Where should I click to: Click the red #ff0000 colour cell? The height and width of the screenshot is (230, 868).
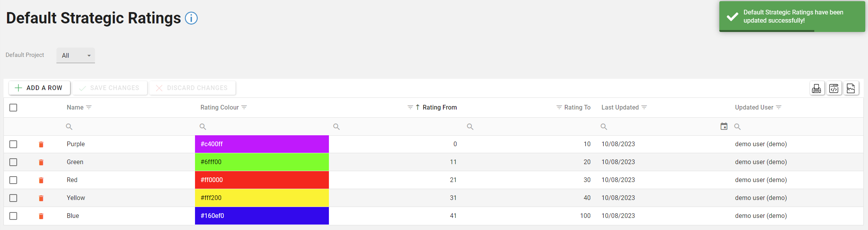coord(262,180)
